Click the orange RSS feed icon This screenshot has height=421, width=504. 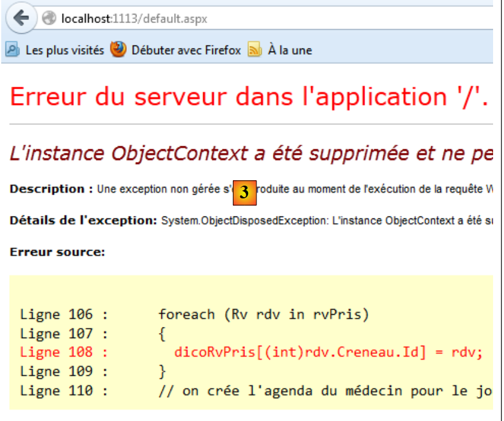click(255, 50)
